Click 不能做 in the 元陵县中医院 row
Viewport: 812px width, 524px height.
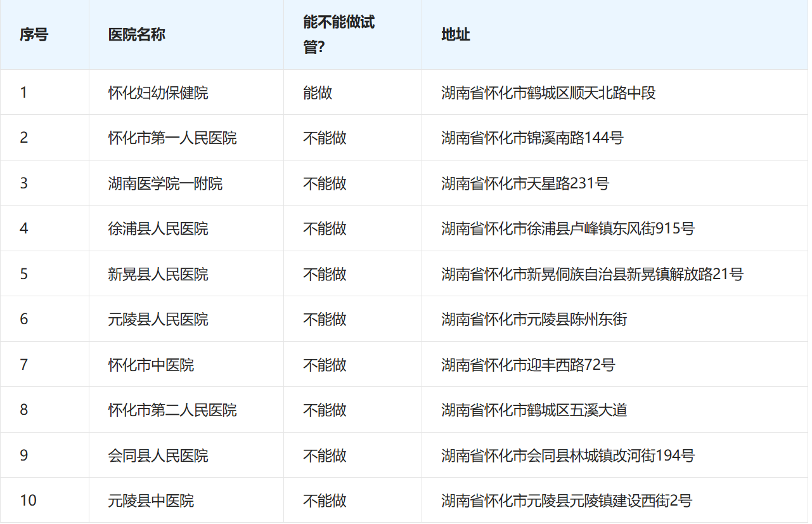point(325,501)
